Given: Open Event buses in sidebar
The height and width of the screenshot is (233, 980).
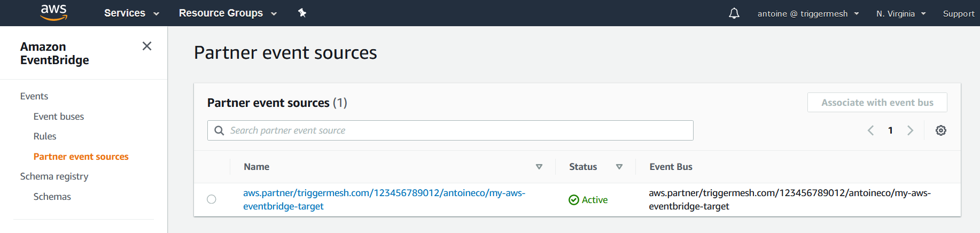Looking at the screenshot, I should click(59, 116).
